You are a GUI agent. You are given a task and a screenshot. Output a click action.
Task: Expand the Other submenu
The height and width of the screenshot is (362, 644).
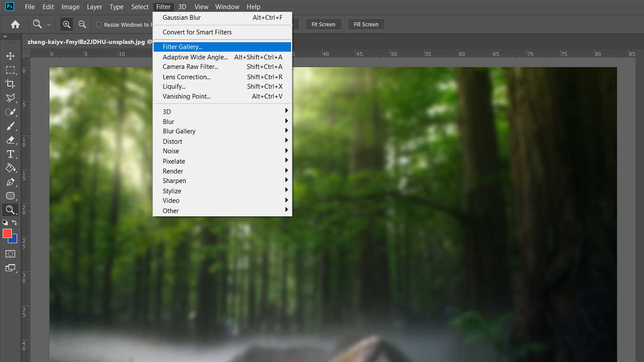[x=222, y=211]
